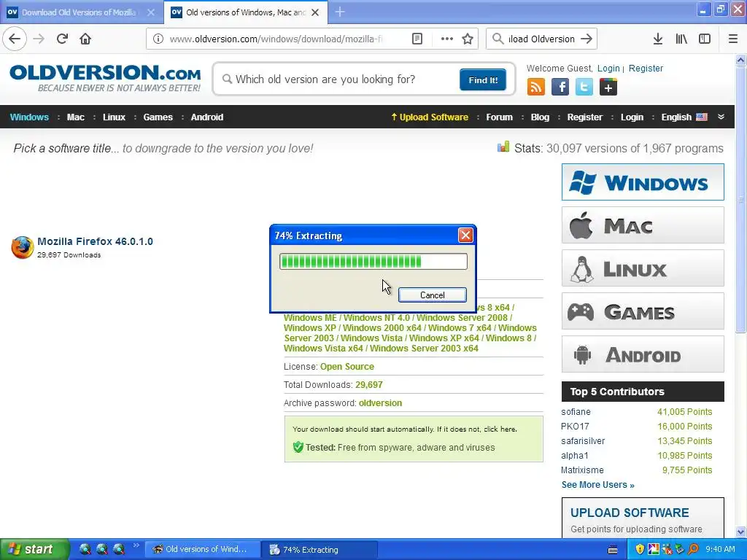Viewport: 747px width, 560px height.
Task: Click See More Users link
Action: point(598,485)
